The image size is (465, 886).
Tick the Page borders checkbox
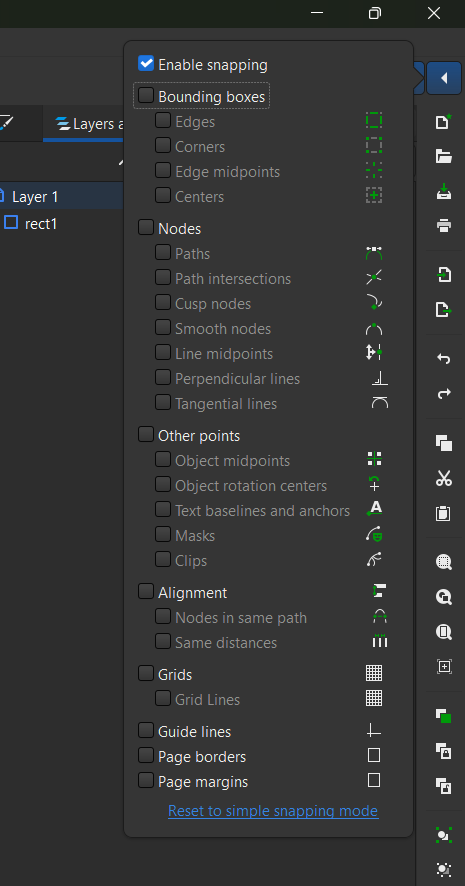point(146,755)
